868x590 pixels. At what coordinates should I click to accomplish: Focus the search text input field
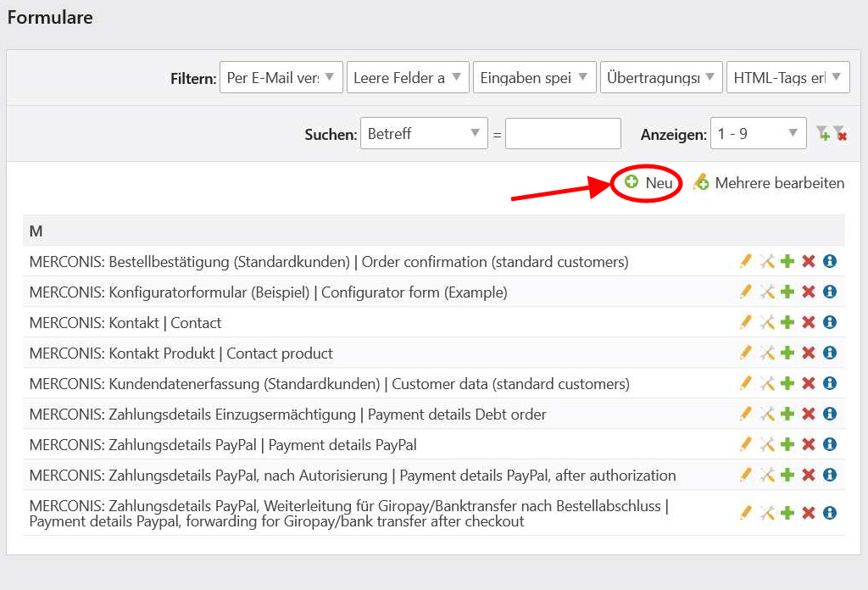(x=563, y=133)
